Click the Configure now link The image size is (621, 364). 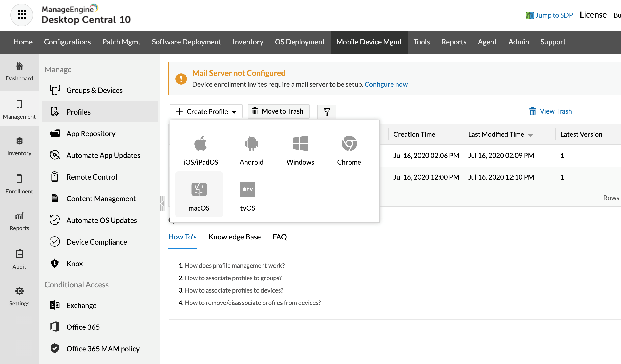[386, 84]
